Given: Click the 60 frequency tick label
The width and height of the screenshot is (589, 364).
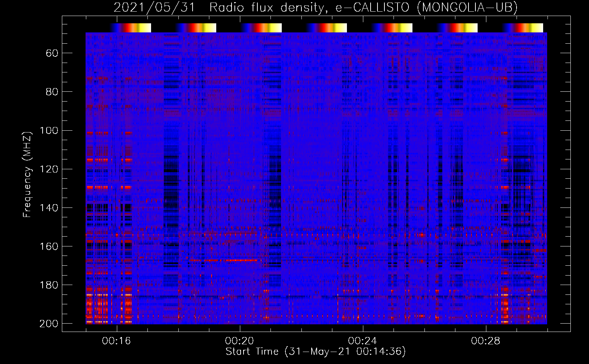Looking at the screenshot, I should click(52, 53).
